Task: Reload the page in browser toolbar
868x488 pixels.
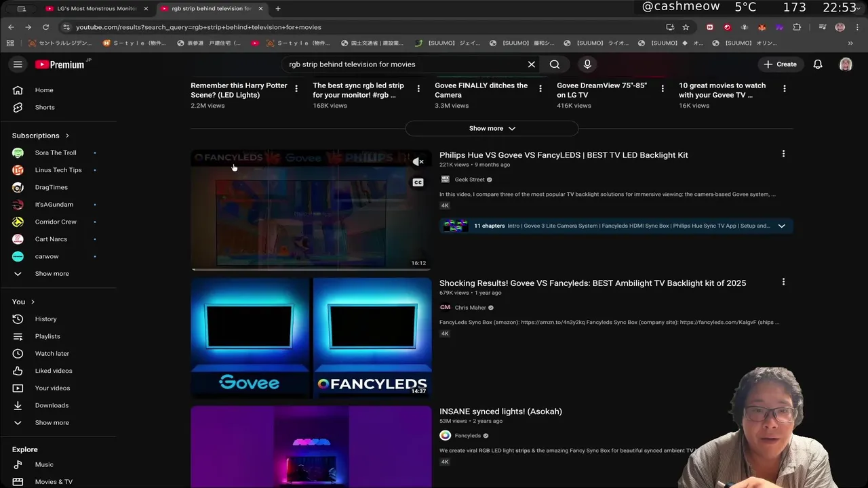Action: [45, 27]
